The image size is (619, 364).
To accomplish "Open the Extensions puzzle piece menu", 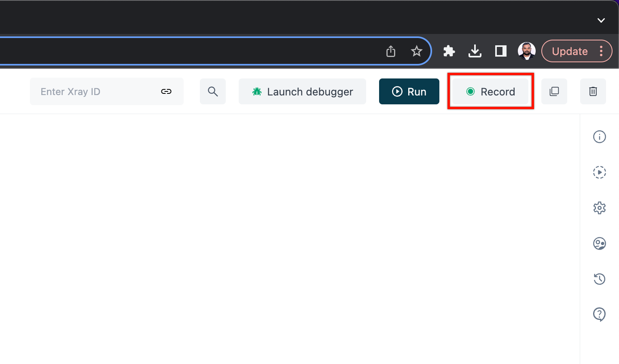I will tap(449, 51).
